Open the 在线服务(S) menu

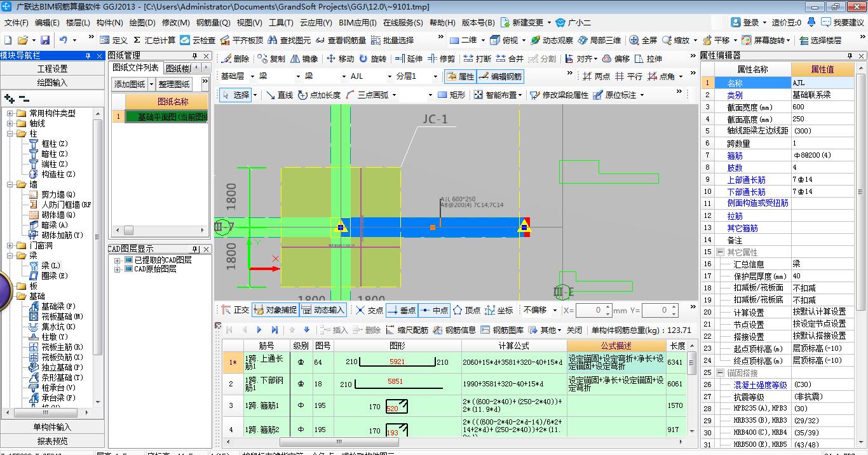403,22
